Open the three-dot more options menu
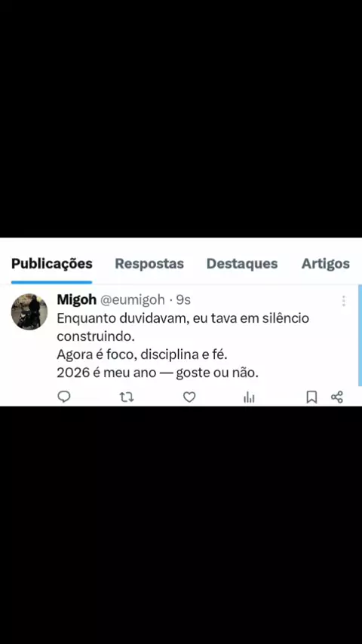 343,301
